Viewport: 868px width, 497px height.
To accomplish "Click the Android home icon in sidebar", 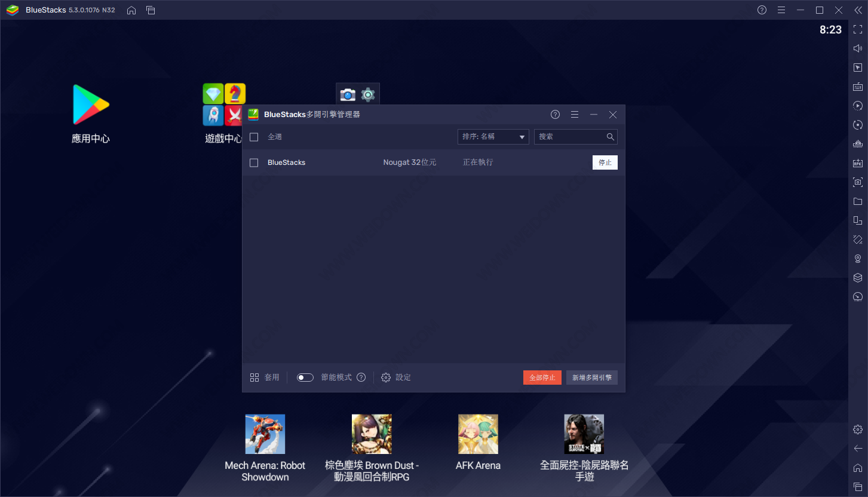I will point(858,468).
